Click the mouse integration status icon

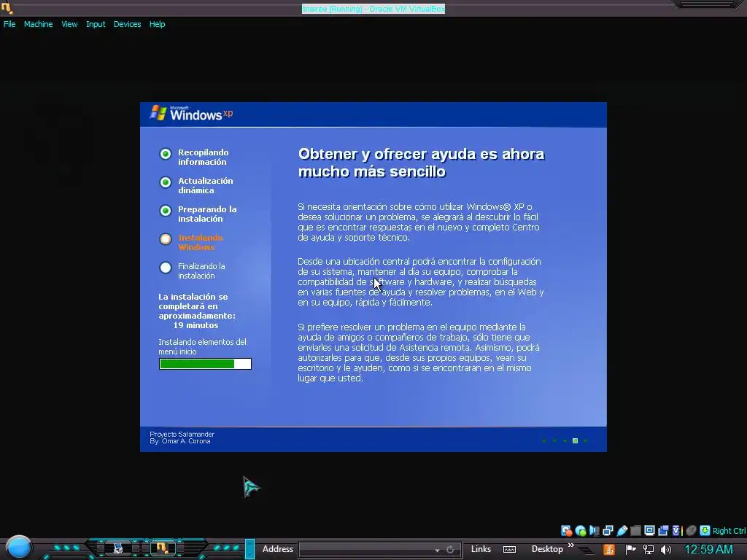pyautogui.click(x=692, y=531)
